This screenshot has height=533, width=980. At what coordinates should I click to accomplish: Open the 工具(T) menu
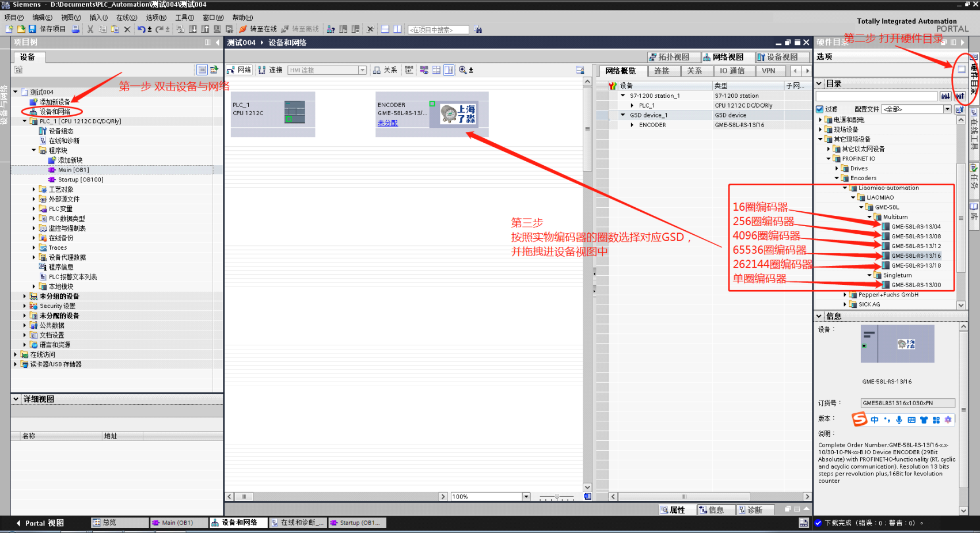pos(184,17)
